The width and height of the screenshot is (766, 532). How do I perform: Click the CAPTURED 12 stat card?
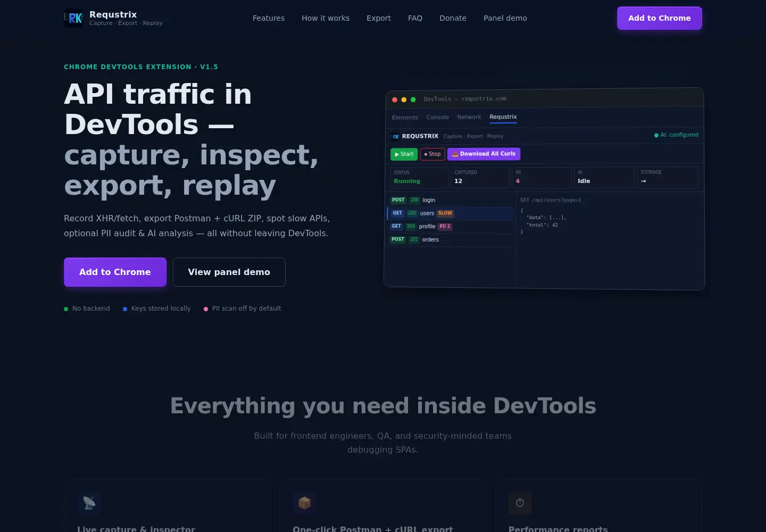pos(480,178)
